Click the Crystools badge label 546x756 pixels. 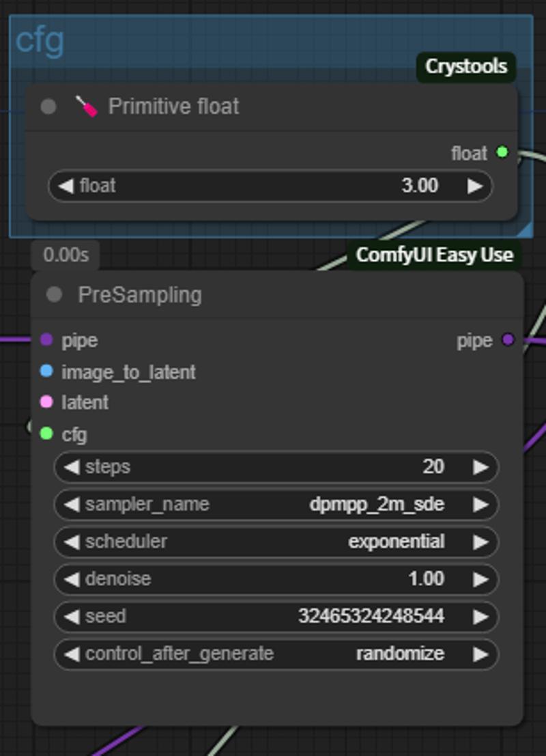point(466,67)
